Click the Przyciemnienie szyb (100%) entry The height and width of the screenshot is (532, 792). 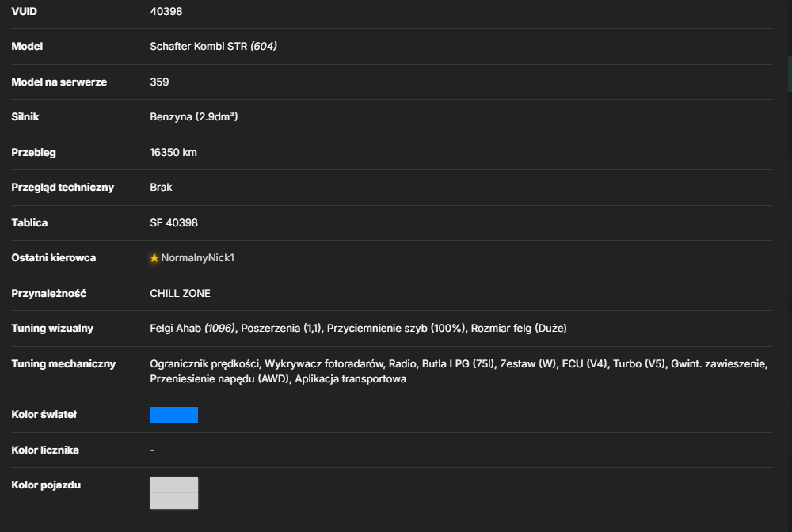pos(397,329)
